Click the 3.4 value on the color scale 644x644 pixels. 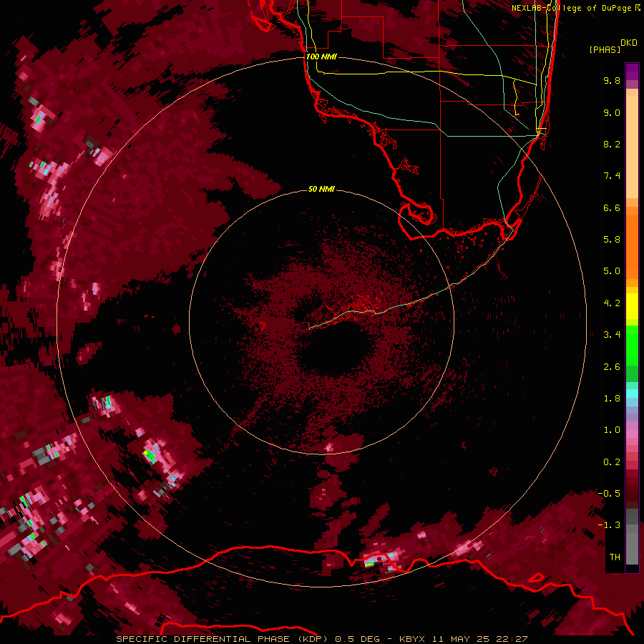click(x=612, y=335)
